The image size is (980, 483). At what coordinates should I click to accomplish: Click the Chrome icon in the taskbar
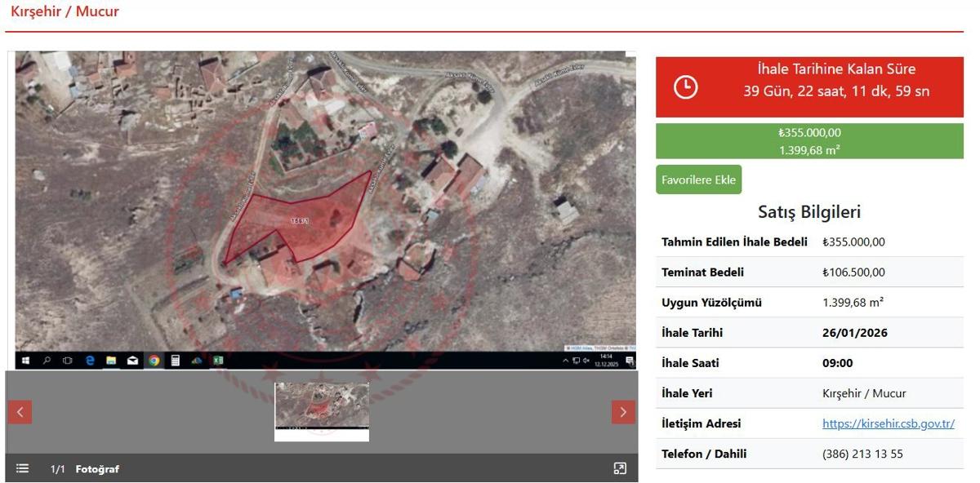154,361
